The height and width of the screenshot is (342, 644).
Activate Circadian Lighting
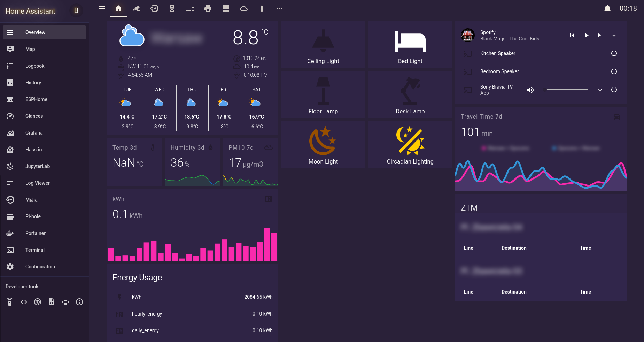tap(410, 145)
